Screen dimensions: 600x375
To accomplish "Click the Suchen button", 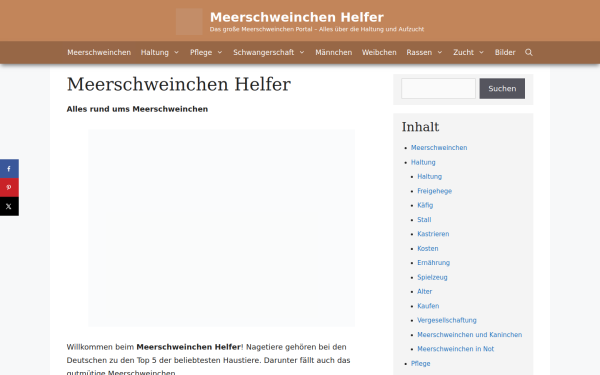I will click(x=502, y=88).
